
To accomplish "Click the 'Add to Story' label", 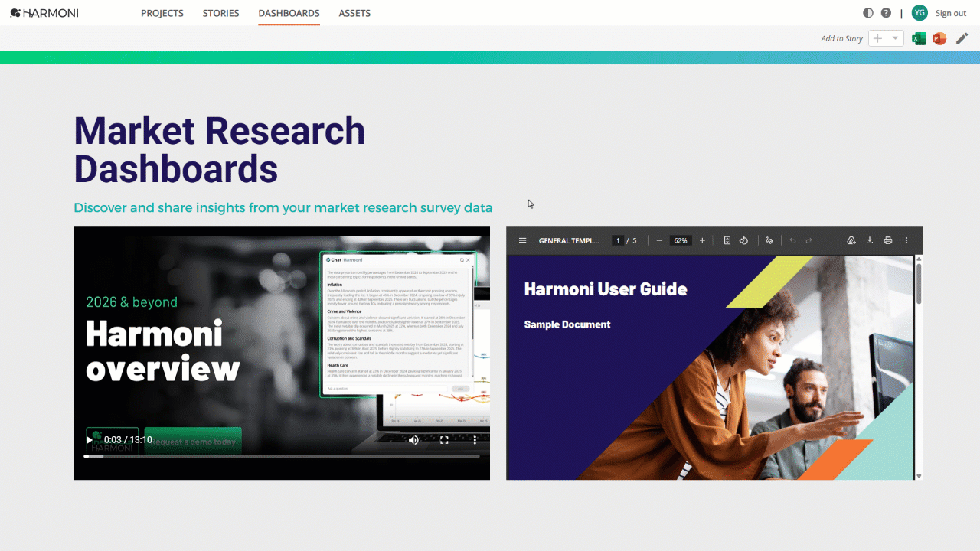I will click(x=841, y=38).
